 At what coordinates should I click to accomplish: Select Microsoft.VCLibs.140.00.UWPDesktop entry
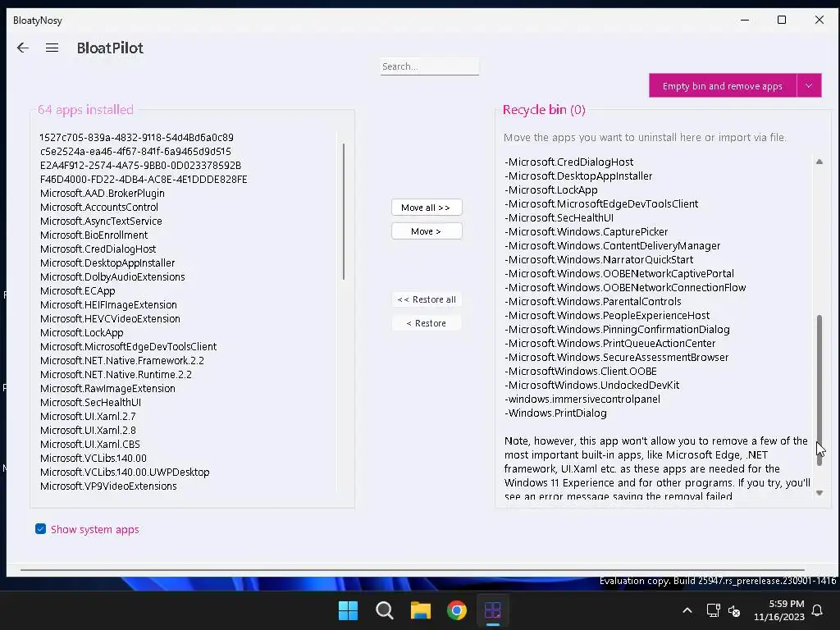(x=125, y=472)
